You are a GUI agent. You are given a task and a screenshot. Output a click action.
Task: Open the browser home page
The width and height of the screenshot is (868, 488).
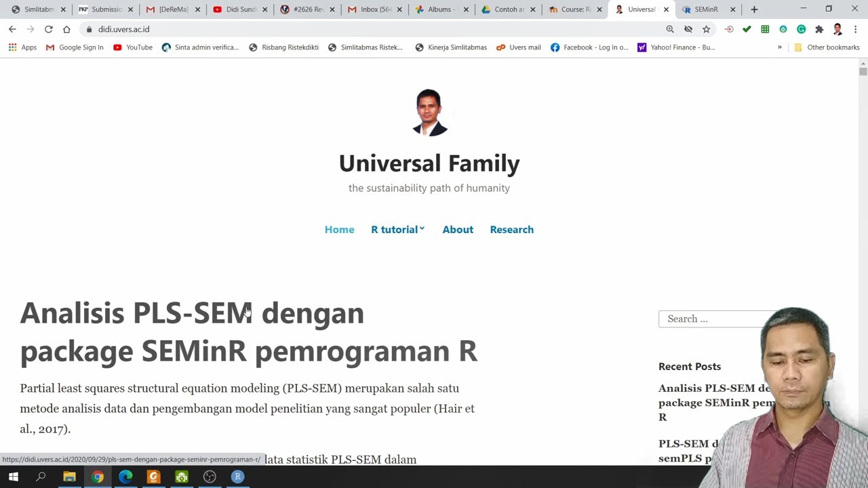(x=66, y=29)
